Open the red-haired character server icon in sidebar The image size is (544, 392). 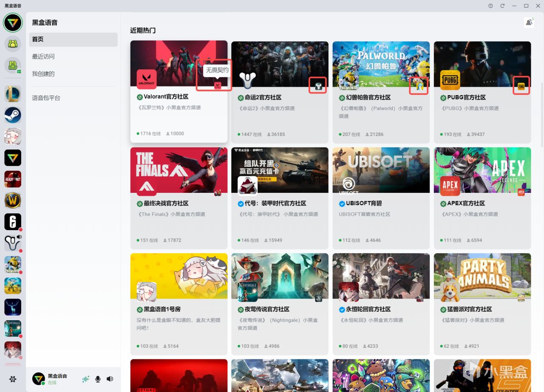13,350
